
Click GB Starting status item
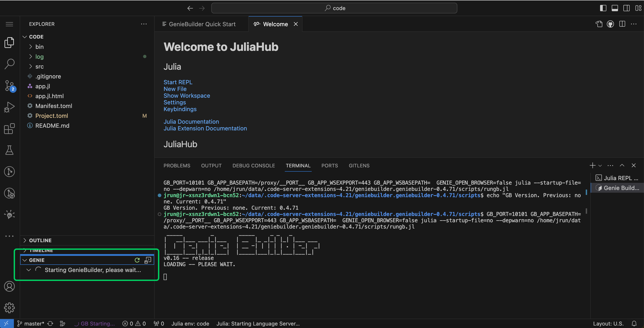tap(95, 324)
